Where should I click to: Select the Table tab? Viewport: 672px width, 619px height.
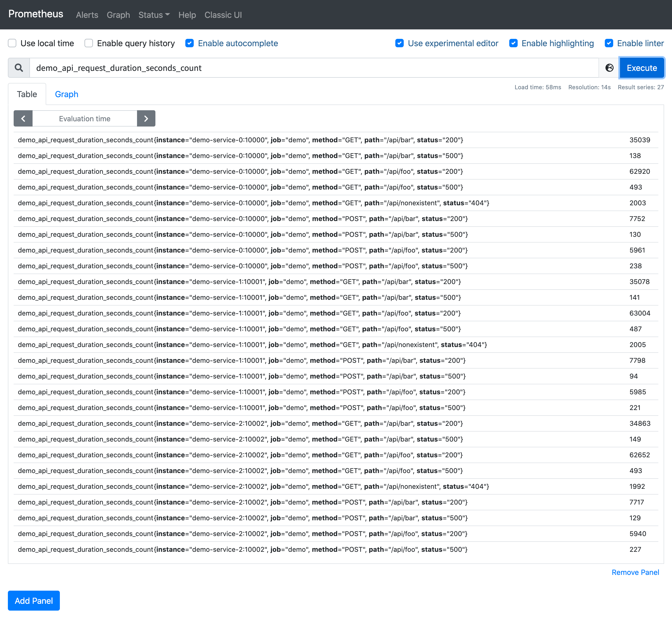click(27, 94)
